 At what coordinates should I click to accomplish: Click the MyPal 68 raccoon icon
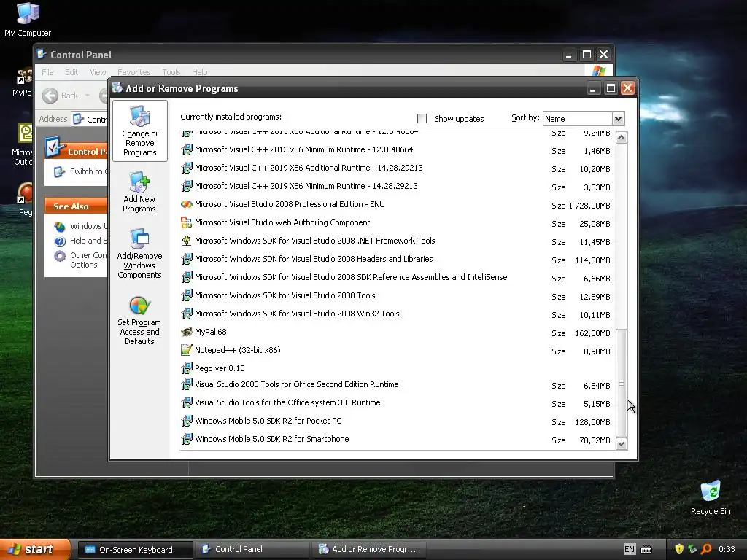[186, 332]
